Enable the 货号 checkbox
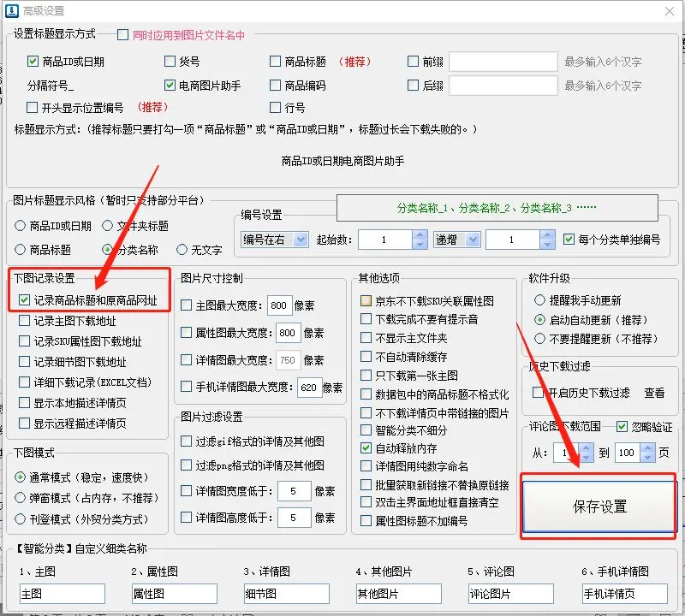 point(171,62)
